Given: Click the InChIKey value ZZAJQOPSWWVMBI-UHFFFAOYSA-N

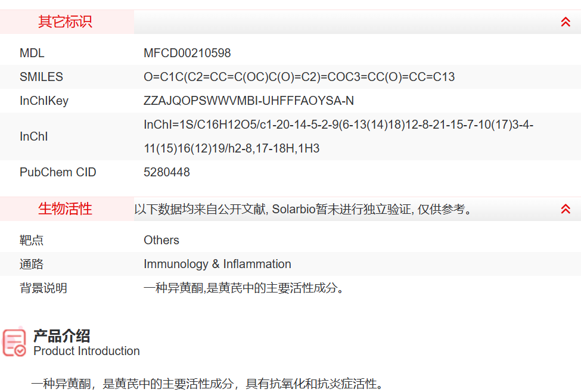Looking at the screenshot, I should (x=248, y=101).
